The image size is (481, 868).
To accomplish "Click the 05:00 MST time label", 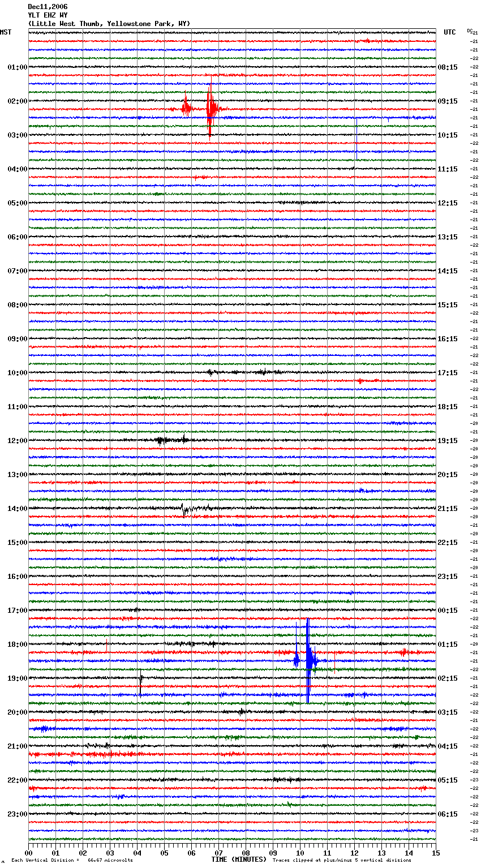I will [x=18, y=203].
